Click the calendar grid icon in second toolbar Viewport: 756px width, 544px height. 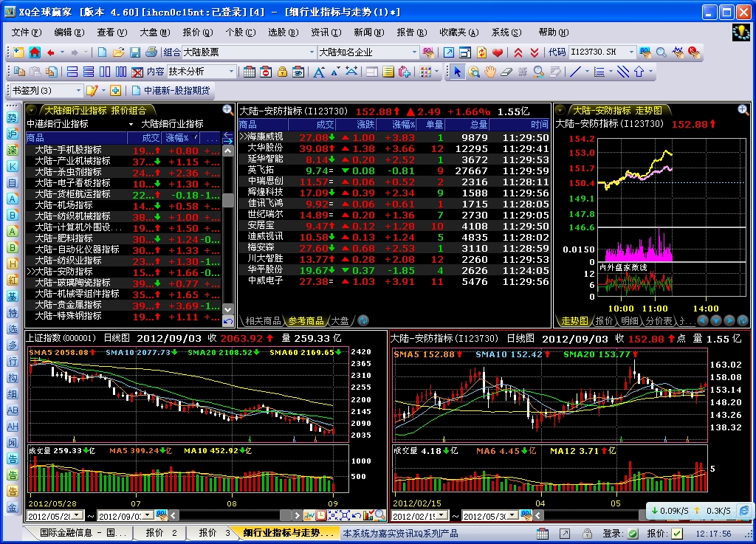coord(250,72)
